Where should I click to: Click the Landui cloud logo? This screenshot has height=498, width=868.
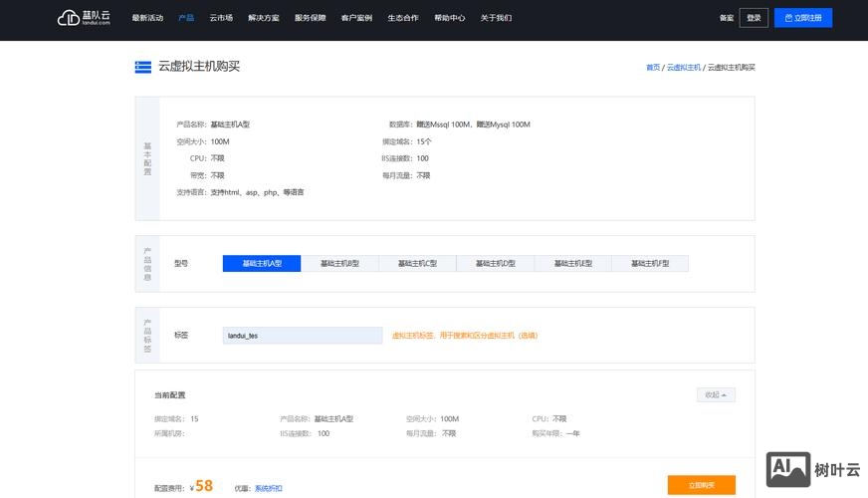tap(84, 18)
